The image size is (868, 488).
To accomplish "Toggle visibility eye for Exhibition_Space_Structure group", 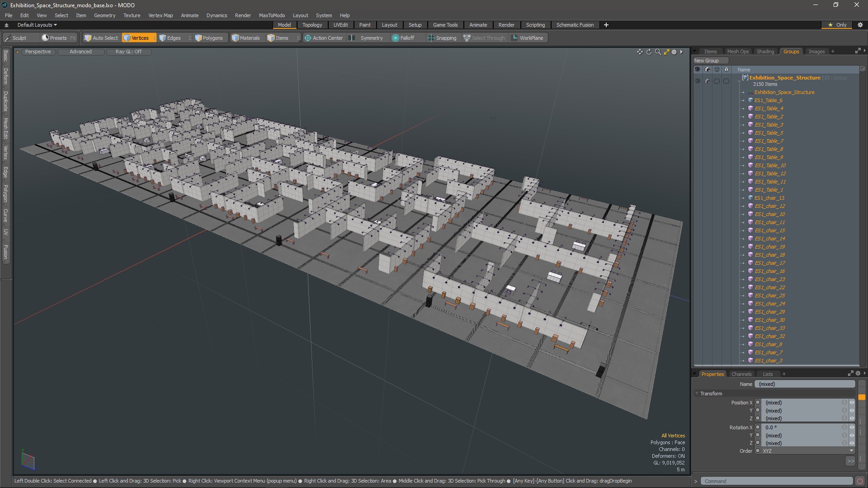I will 698,81.
